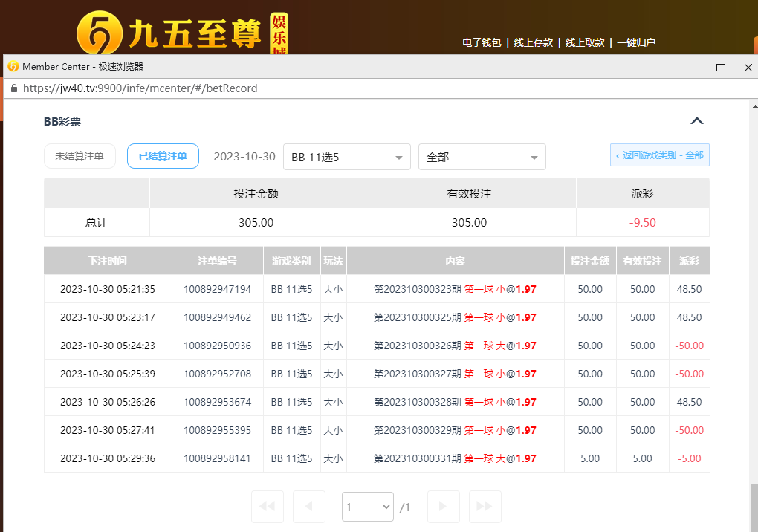The image size is (758, 532).
Task: Open 线上取款 in top navigation
Action: pyautogui.click(x=585, y=42)
